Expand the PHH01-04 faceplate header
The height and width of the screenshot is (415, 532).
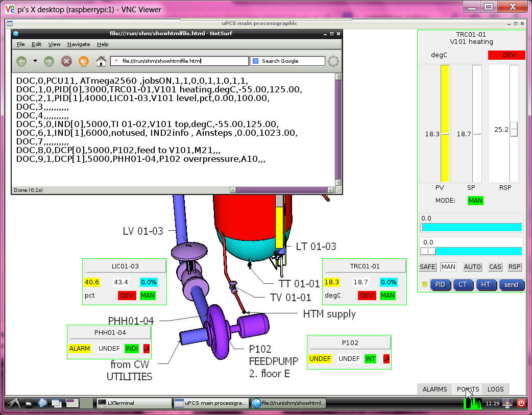110,333
